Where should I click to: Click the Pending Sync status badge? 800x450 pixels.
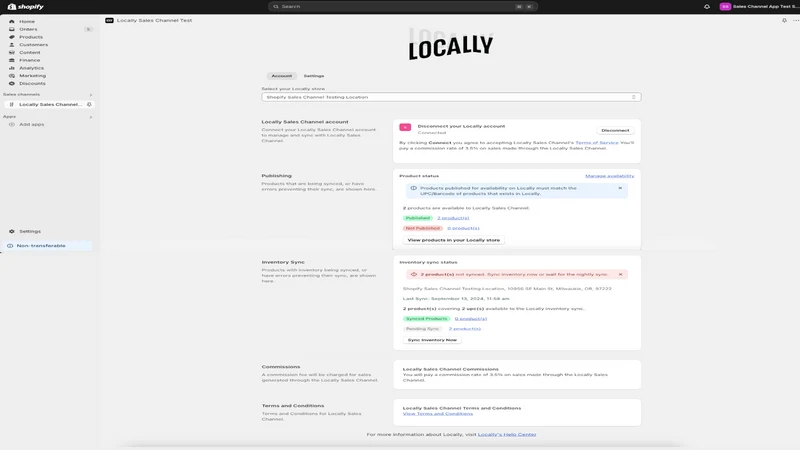click(x=422, y=329)
